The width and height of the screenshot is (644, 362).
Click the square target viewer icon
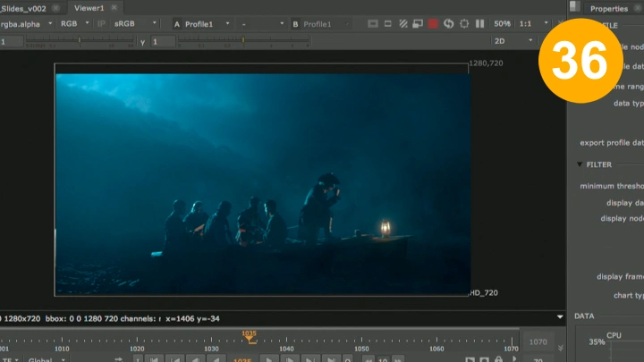tap(464, 24)
